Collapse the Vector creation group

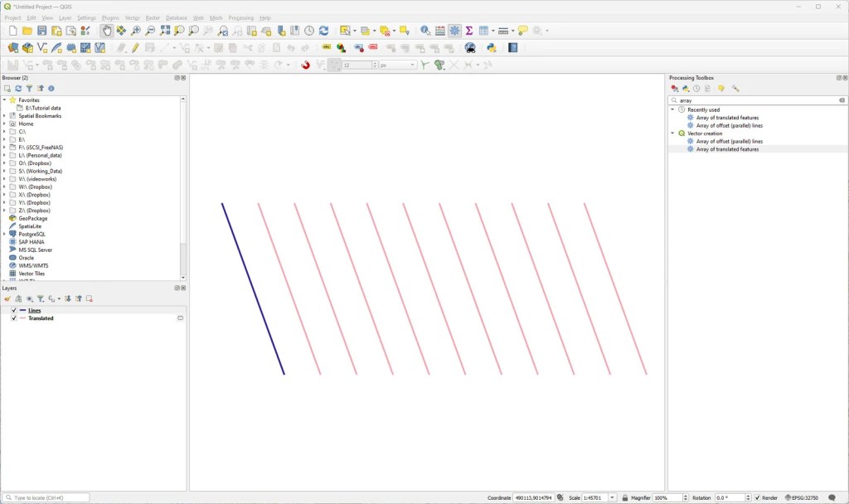tap(672, 133)
